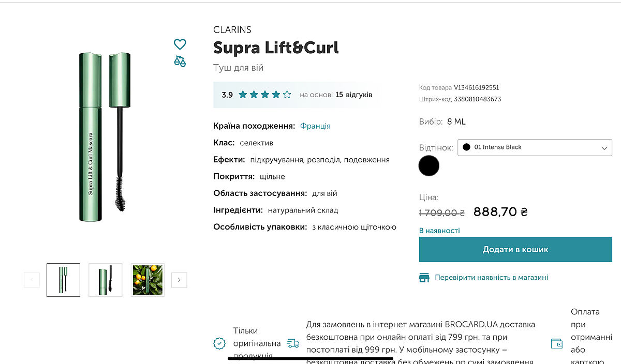Screen dimensions: 621x364
Task: Open the 01 Intense Black shade dropdown
Action: 535,147
